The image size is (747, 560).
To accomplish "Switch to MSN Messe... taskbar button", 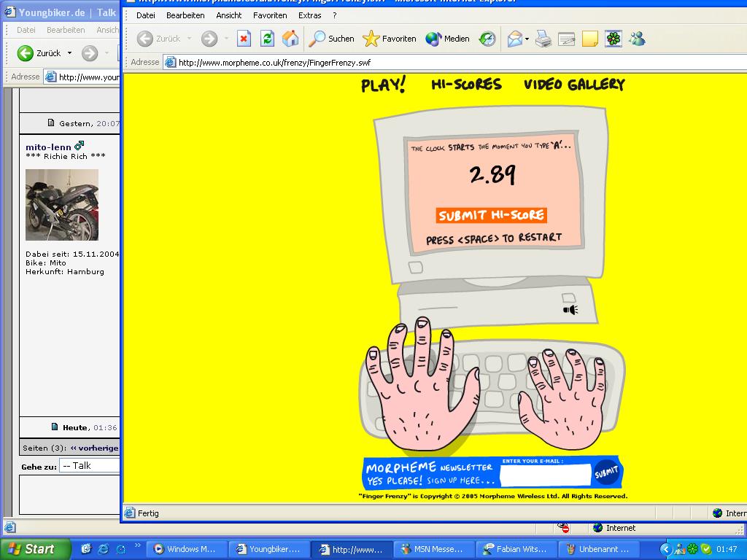I will point(435,549).
